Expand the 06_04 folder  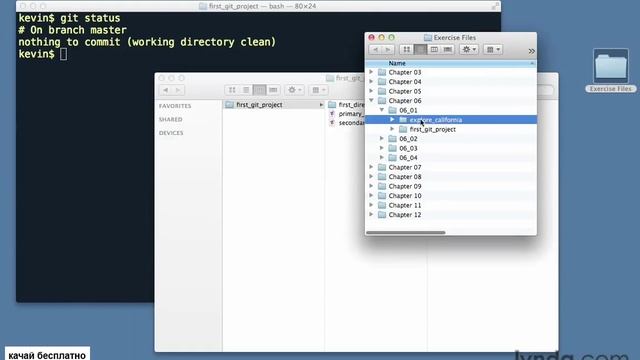pos(382,157)
